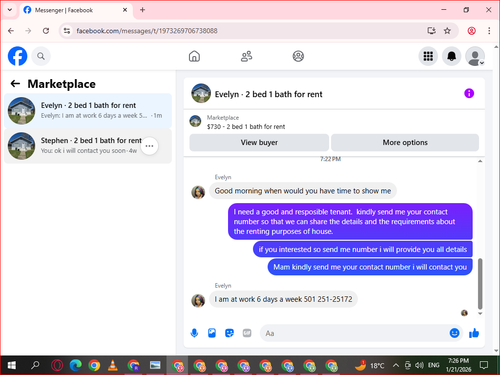Image resolution: width=500 pixels, height=375 pixels.
Task: Open the Windows notification center
Action: 483,365
